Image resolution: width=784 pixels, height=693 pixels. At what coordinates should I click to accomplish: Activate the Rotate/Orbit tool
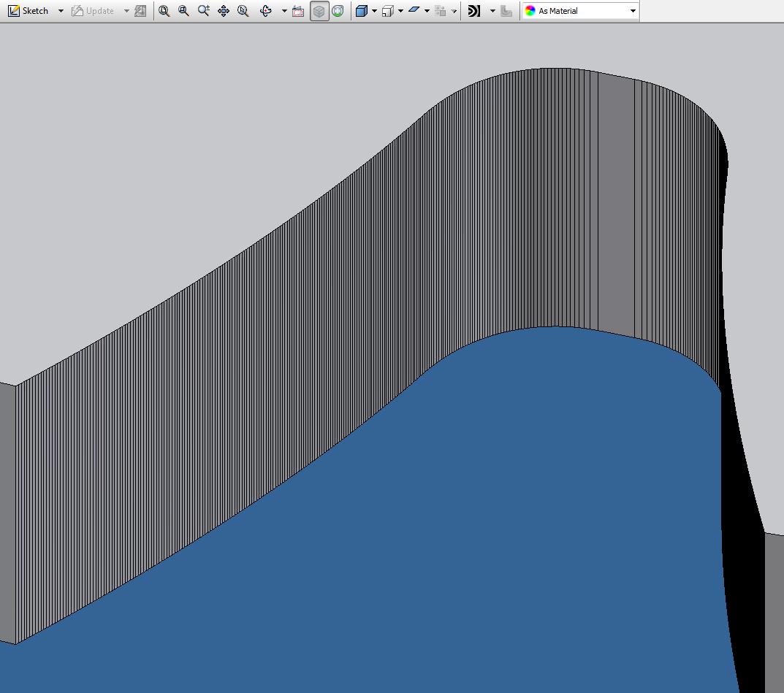tap(266, 11)
